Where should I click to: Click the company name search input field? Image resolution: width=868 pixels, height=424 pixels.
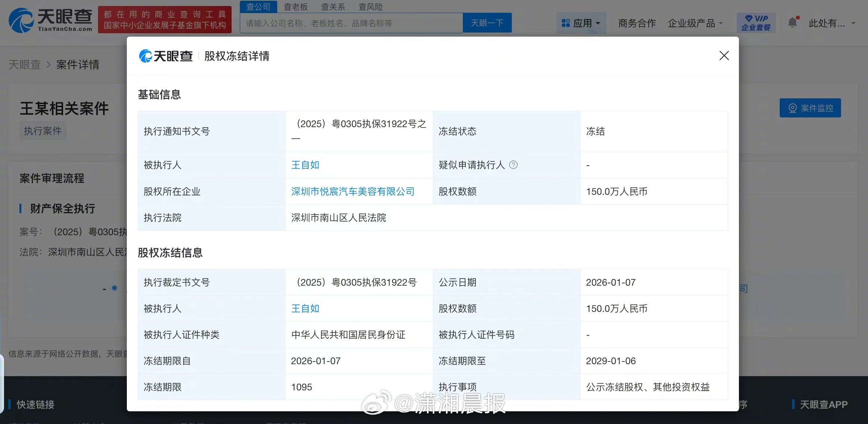click(x=351, y=23)
